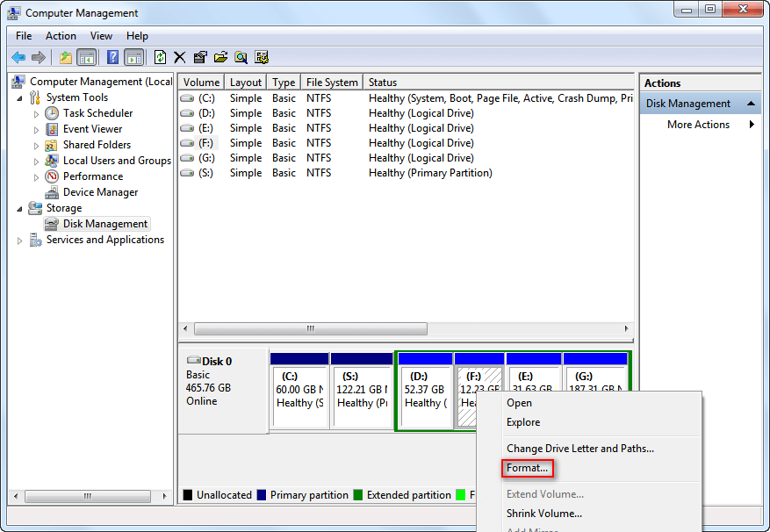Click More Actions in Actions pane
Viewport: 770px width, 532px height.
(698, 125)
